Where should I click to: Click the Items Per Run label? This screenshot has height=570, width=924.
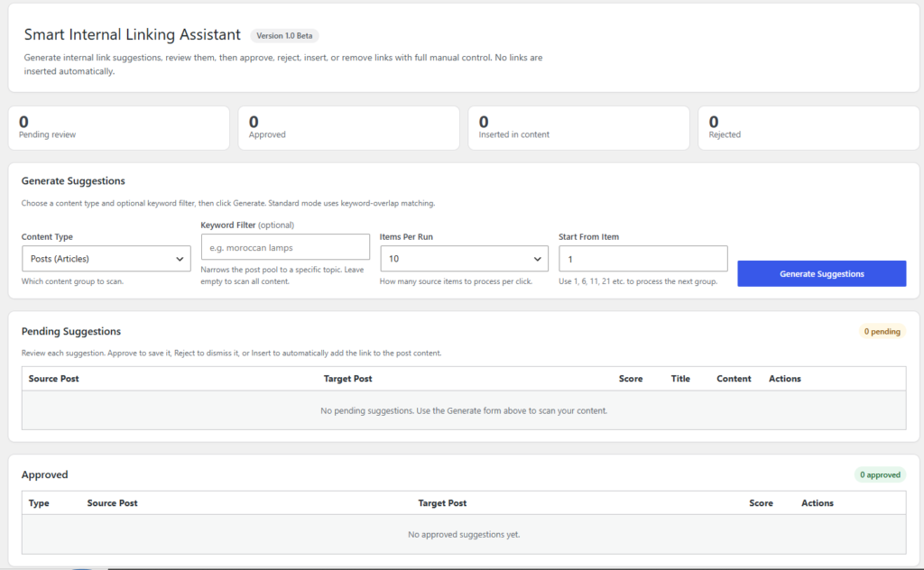406,236
